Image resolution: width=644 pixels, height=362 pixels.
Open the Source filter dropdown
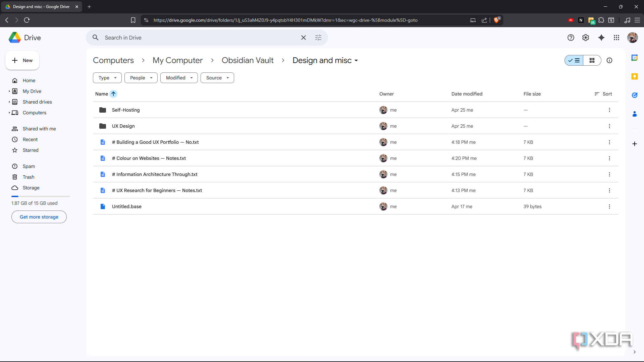coord(217,78)
